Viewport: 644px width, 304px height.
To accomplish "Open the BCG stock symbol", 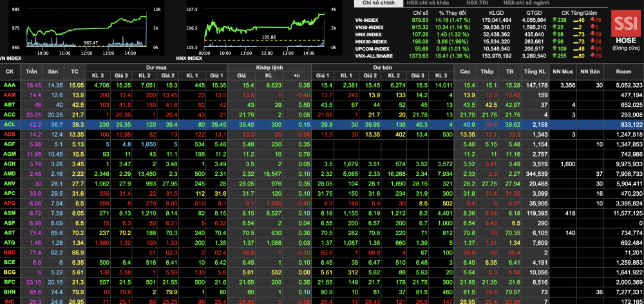I will 9,272.
